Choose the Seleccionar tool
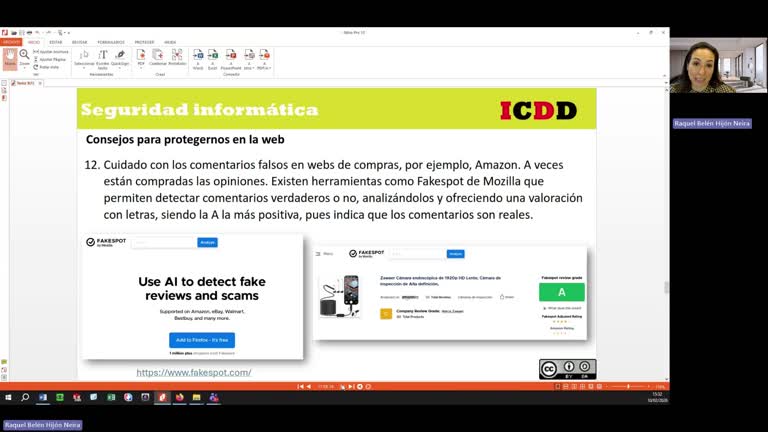768x432 pixels. tap(84, 58)
